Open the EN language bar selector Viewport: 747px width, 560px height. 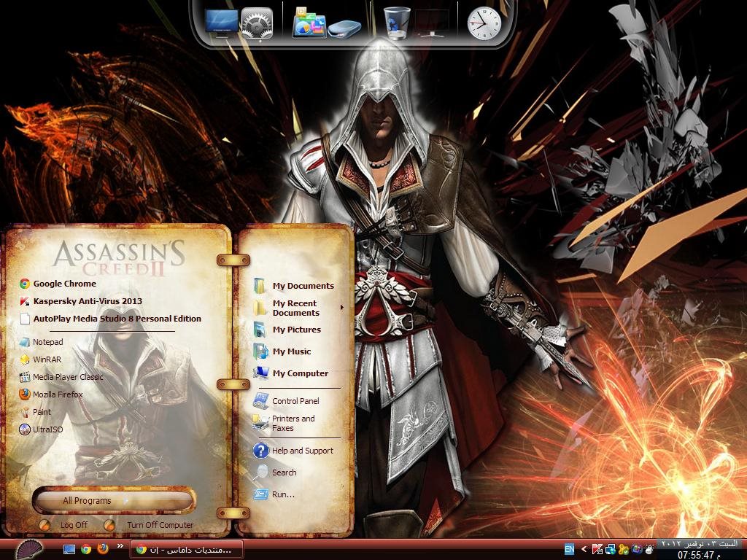click(569, 549)
